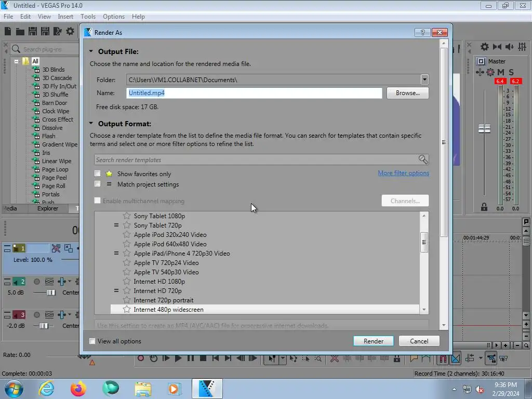Enable Match project settings checkbox

point(97,184)
